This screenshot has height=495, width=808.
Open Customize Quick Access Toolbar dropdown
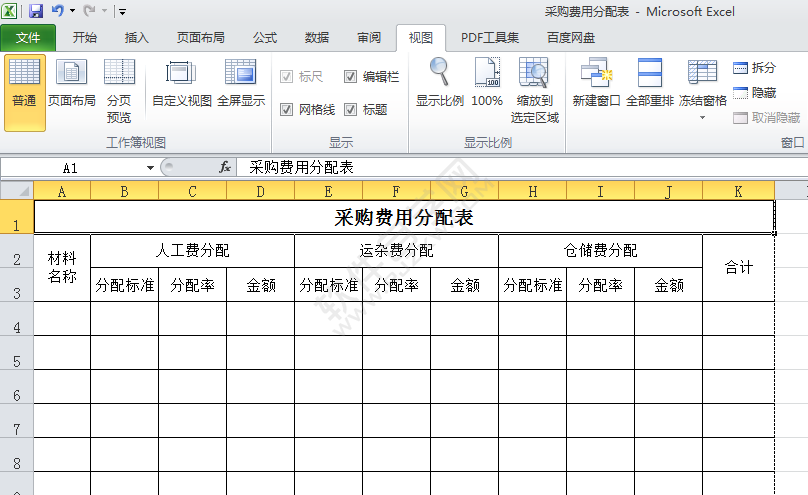(122, 11)
